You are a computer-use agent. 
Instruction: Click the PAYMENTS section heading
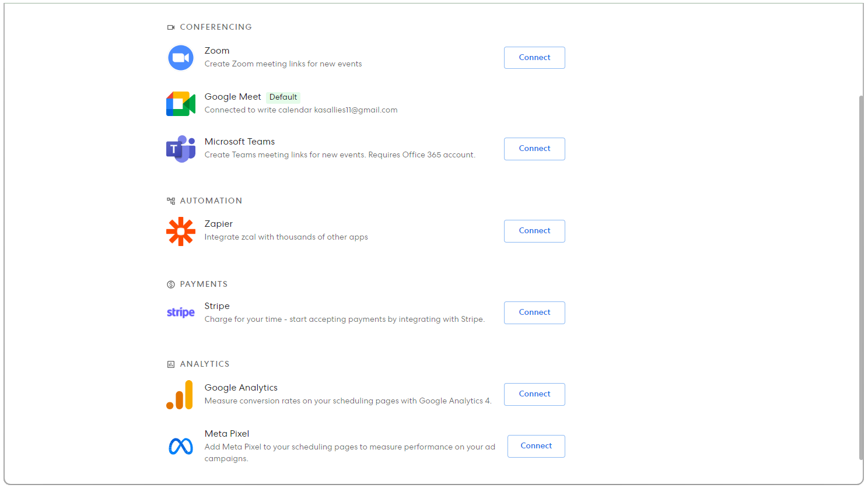(x=204, y=285)
